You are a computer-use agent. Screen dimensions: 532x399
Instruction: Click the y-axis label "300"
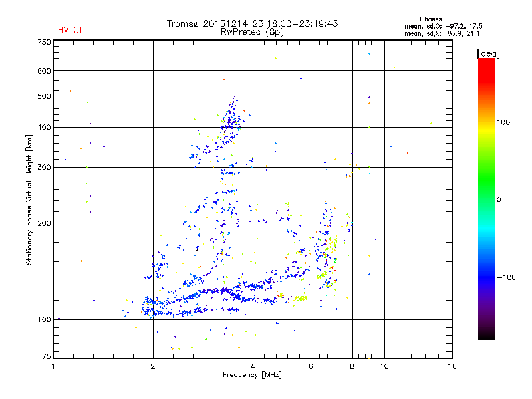(44, 167)
